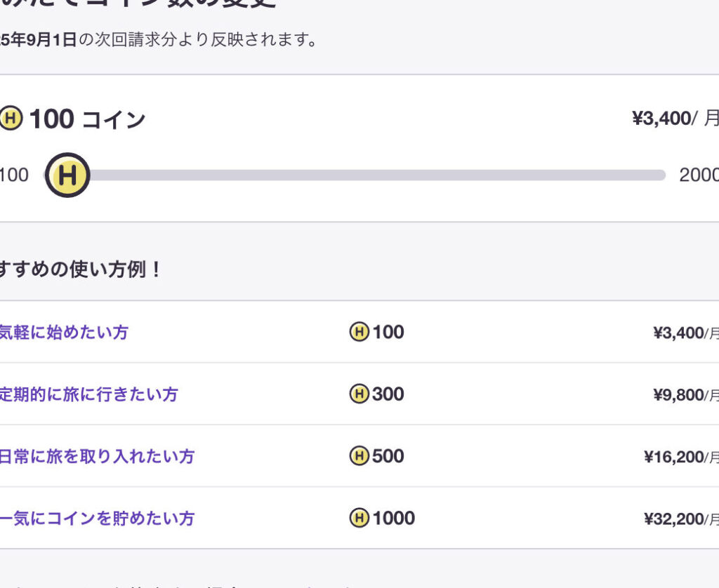
Task: Click the ¥3,400/月 price above the slider
Action: [674, 118]
